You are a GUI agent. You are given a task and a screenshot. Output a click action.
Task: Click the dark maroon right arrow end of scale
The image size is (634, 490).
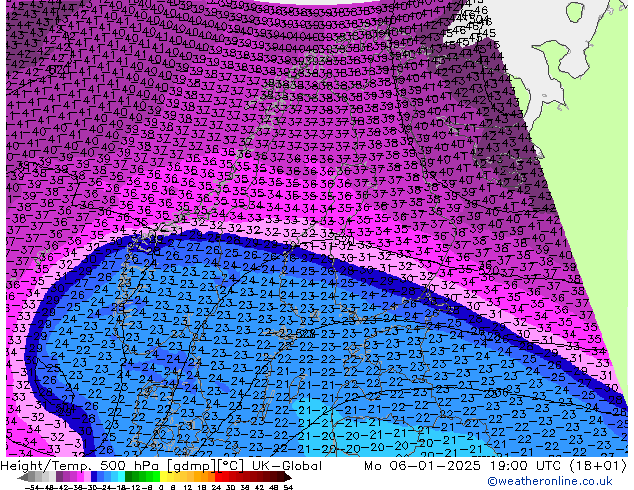[288, 477]
